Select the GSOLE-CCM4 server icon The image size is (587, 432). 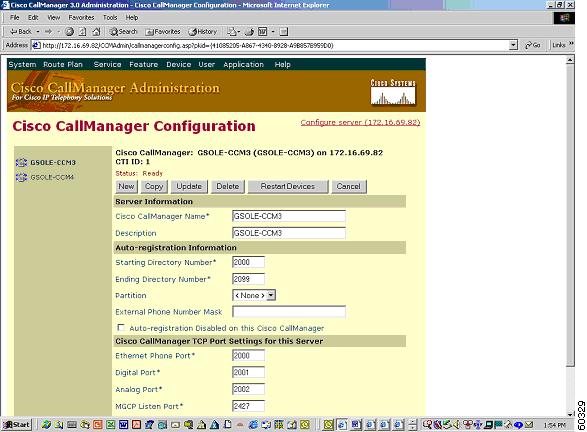point(21,177)
